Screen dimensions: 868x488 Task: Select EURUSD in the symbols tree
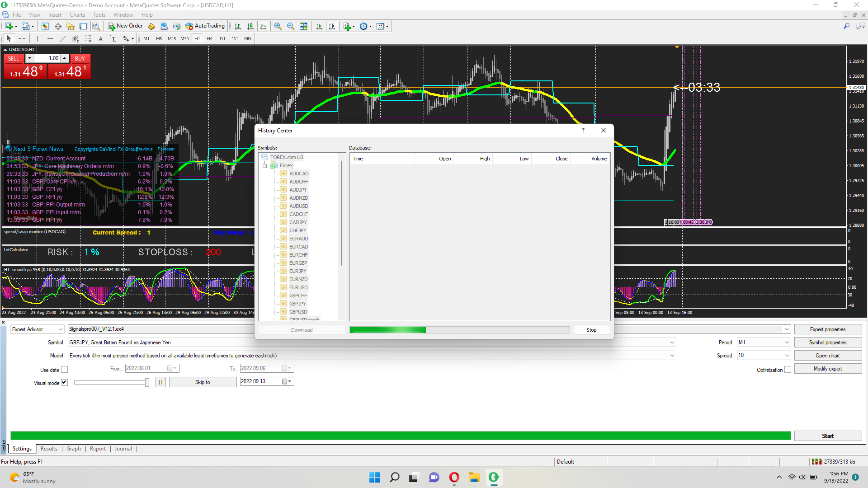298,287
